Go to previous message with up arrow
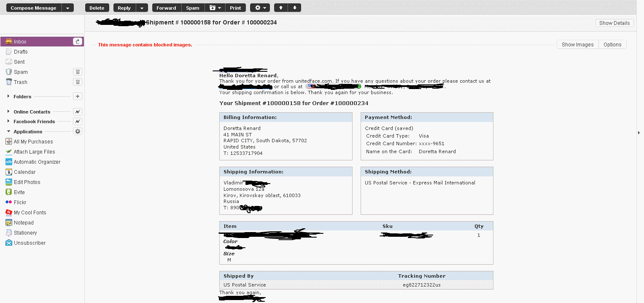644x303 pixels. pyautogui.click(x=280, y=8)
